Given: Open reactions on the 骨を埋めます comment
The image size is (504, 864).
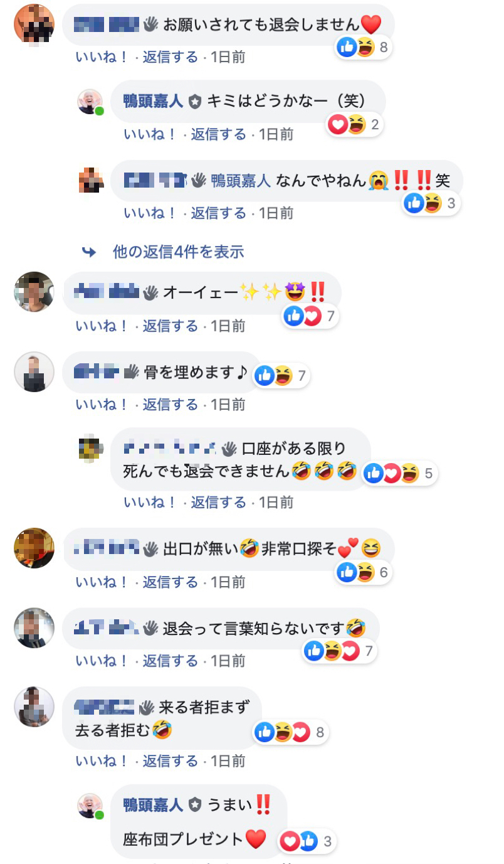Looking at the screenshot, I should click(x=282, y=376).
